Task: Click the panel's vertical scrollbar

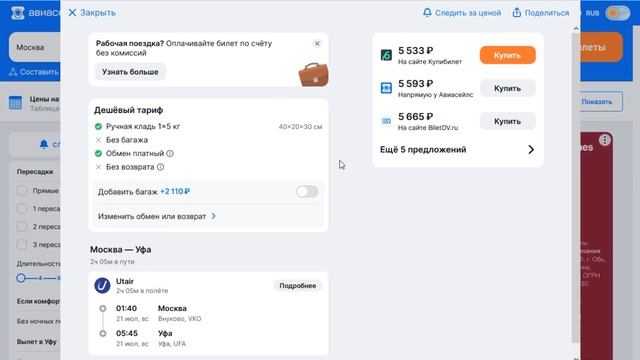Action: point(576,186)
